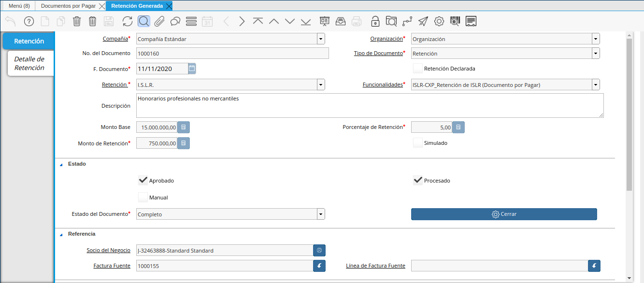644x283 pixels.
Task: Go to the next record arrow
Action: coord(242,21)
